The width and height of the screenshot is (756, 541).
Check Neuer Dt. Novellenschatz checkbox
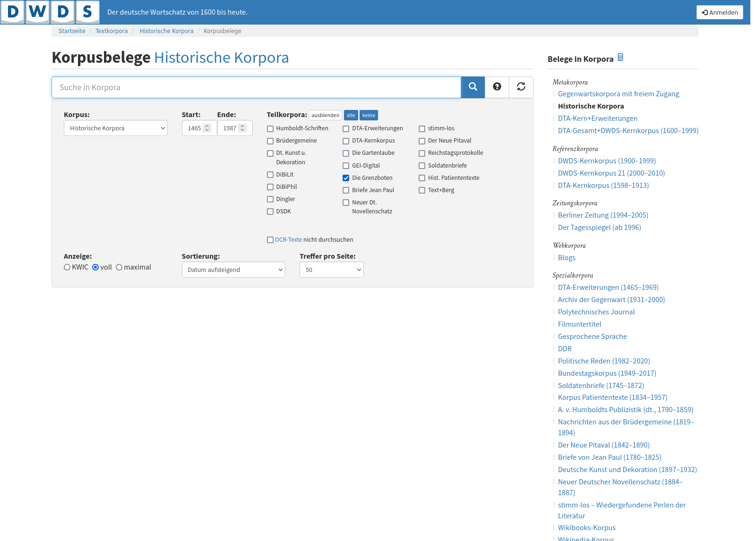pos(346,203)
